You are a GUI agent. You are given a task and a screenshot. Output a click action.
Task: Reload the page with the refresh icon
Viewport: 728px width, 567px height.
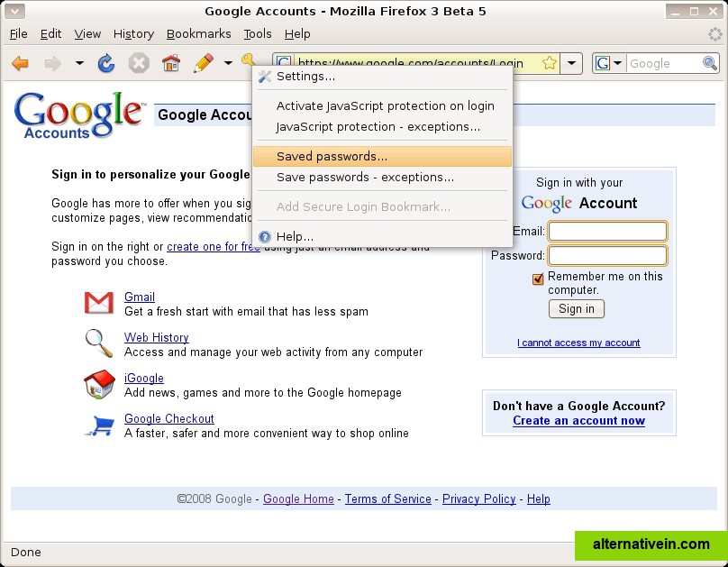[106, 63]
